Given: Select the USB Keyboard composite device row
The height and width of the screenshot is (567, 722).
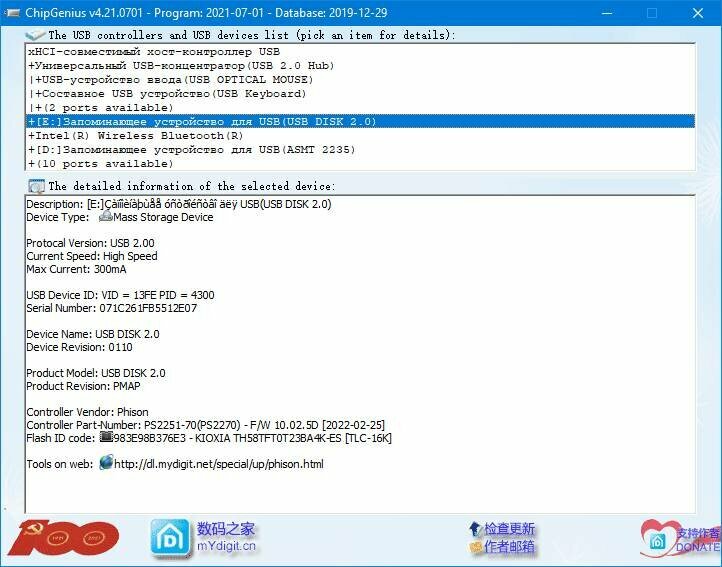Looking at the screenshot, I should pos(360,94).
